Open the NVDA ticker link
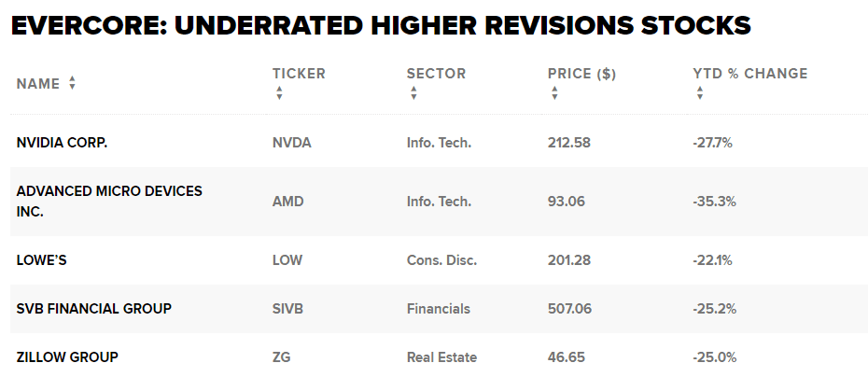Image resolution: width=868 pixels, height=391 pixels. tap(291, 143)
